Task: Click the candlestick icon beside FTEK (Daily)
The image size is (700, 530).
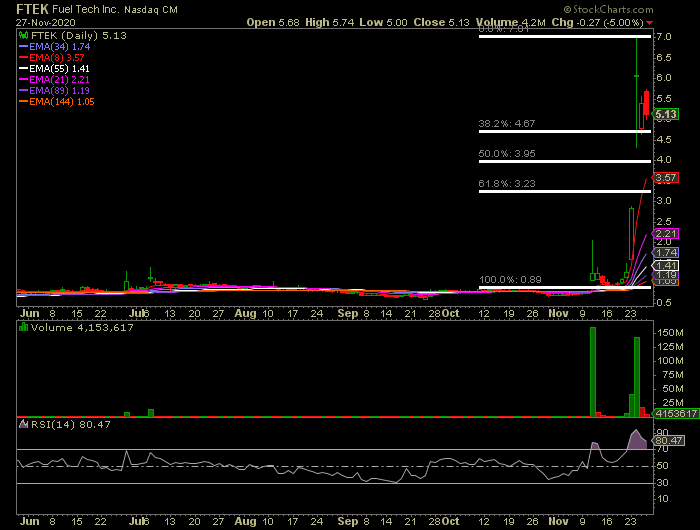Action: click(23, 35)
